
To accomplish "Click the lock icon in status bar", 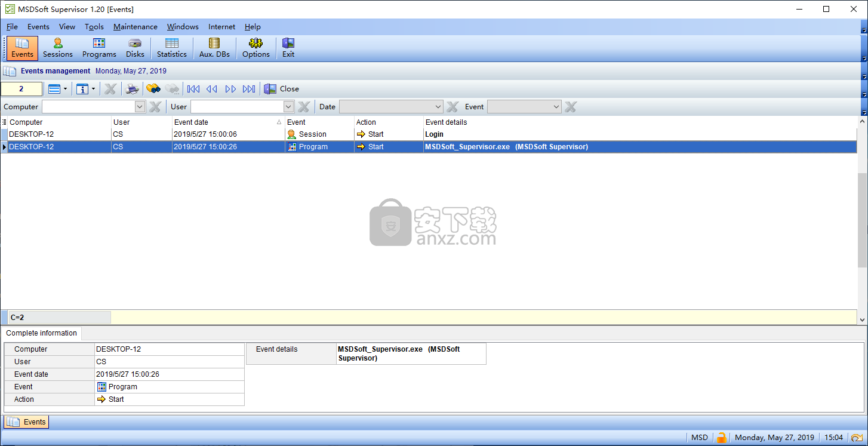I will 721,438.
